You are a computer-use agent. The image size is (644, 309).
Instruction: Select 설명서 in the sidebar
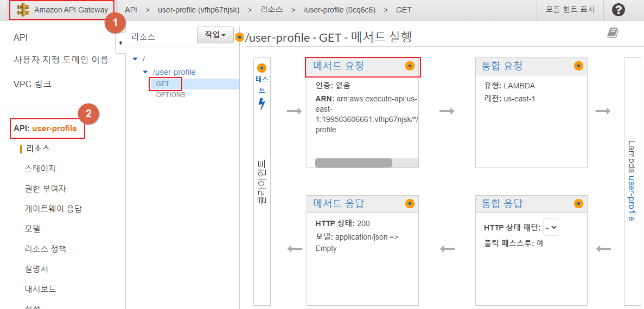click(x=36, y=269)
